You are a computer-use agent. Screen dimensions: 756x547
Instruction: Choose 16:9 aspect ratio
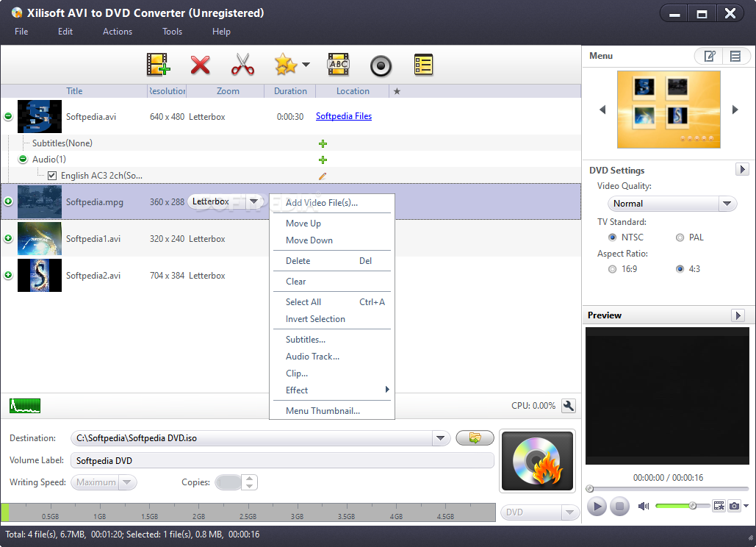(612, 269)
